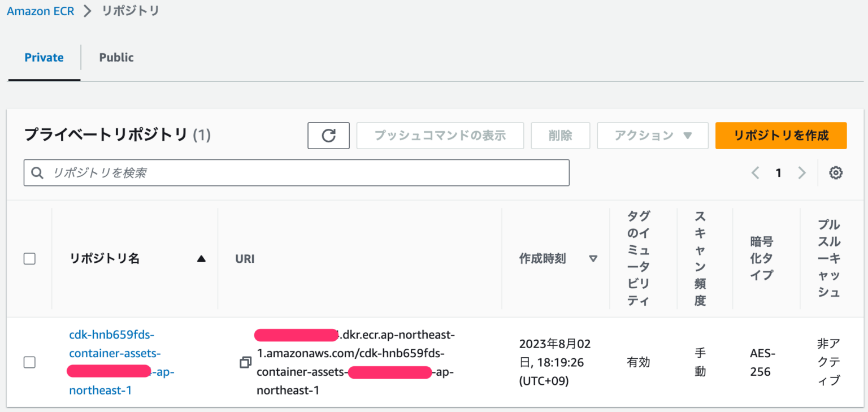Open the 作成時刻 sort dropdown arrow
The image size is (868, 412).
tap(593, 258)
